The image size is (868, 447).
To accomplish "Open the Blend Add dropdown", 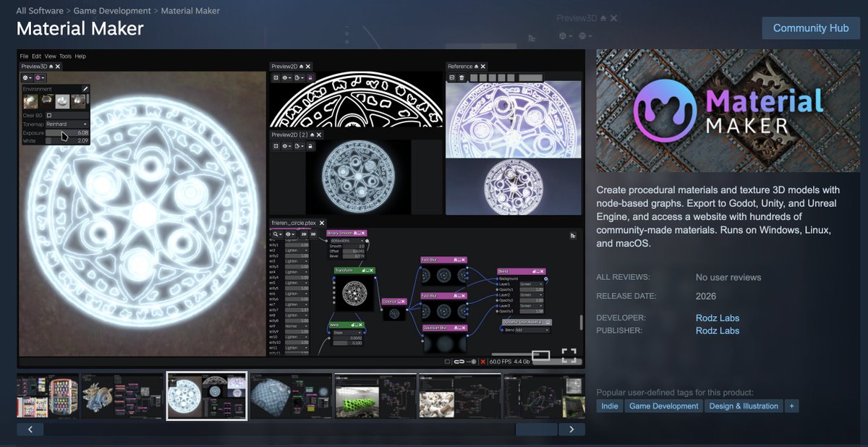I will click(532, 330).
